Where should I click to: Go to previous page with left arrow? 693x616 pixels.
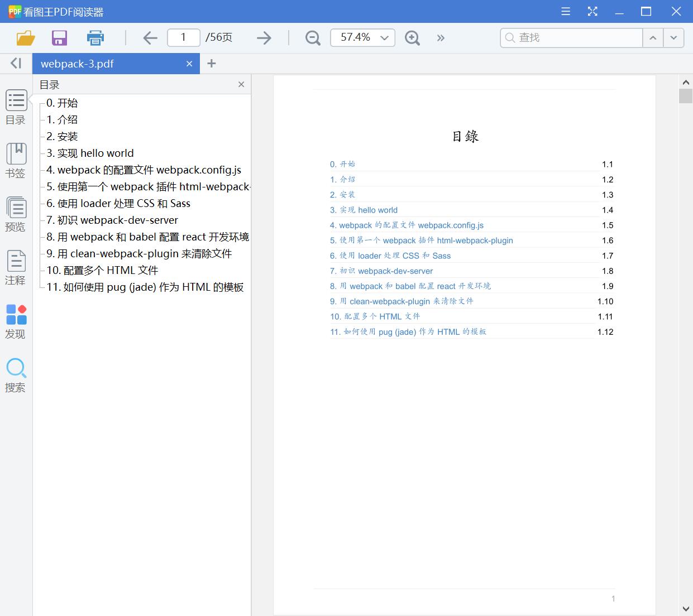150,37
